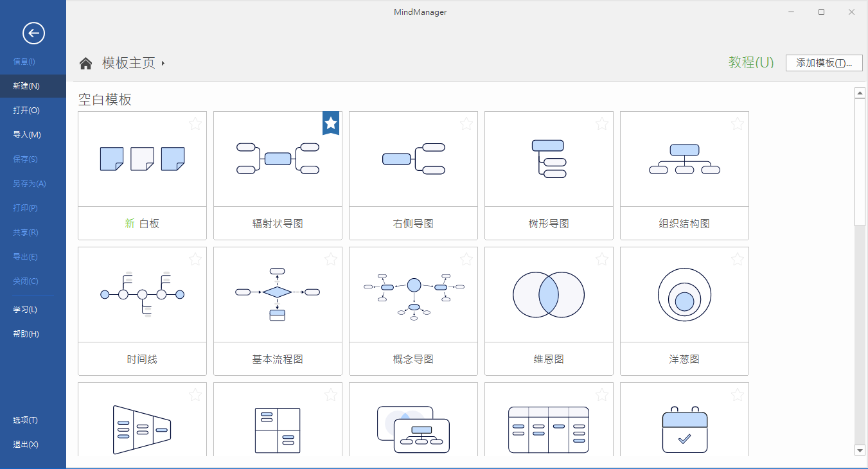Screen dimensions: 868x469
Task: Choose the org chart template icon
Action: click(x=684, y=159)
